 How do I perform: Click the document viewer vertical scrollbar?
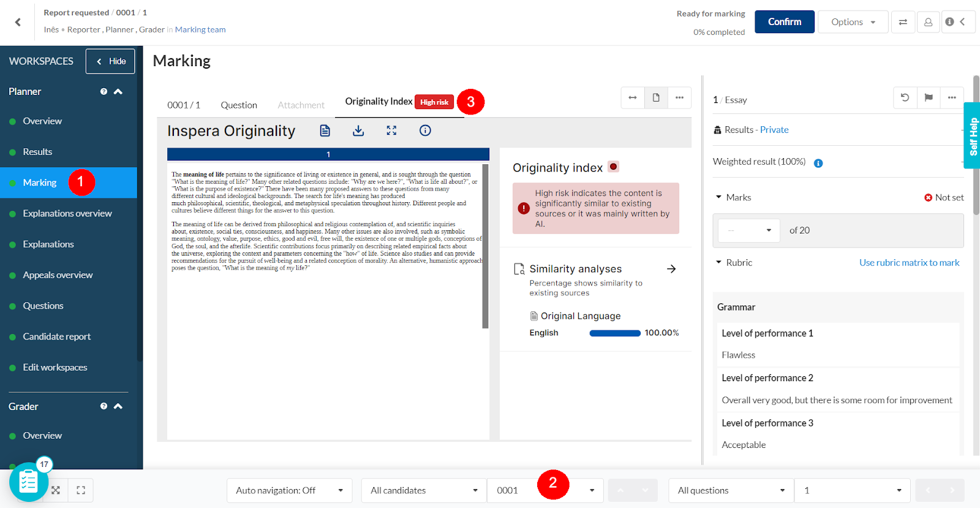pos(485,246)
